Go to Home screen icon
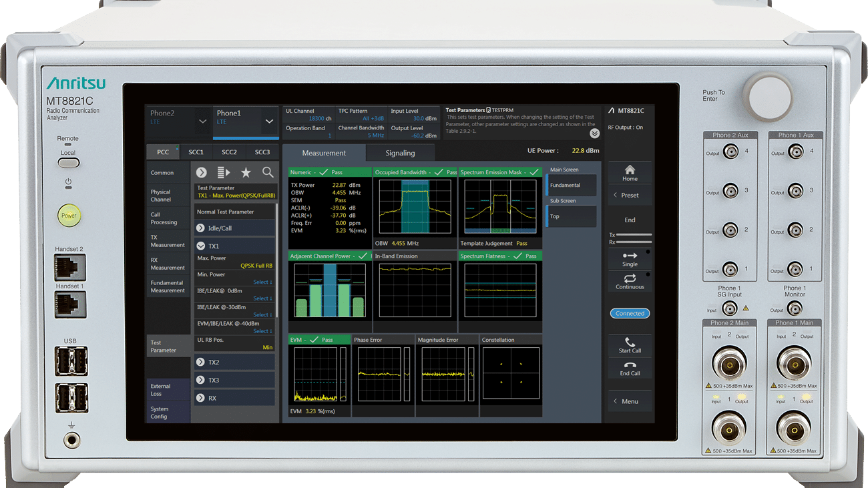868x488 pixels. pos(630,173)
